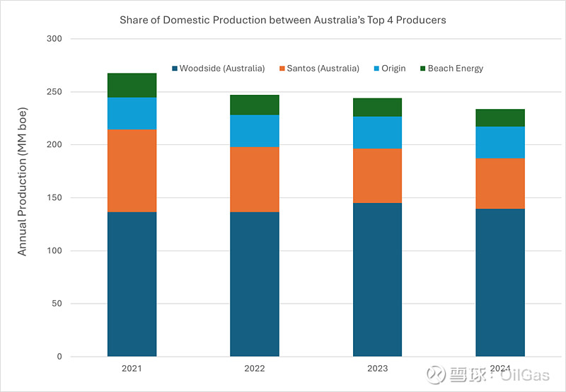
Task: Click the 50 y-axis tick label
Action: pos(57,304)
